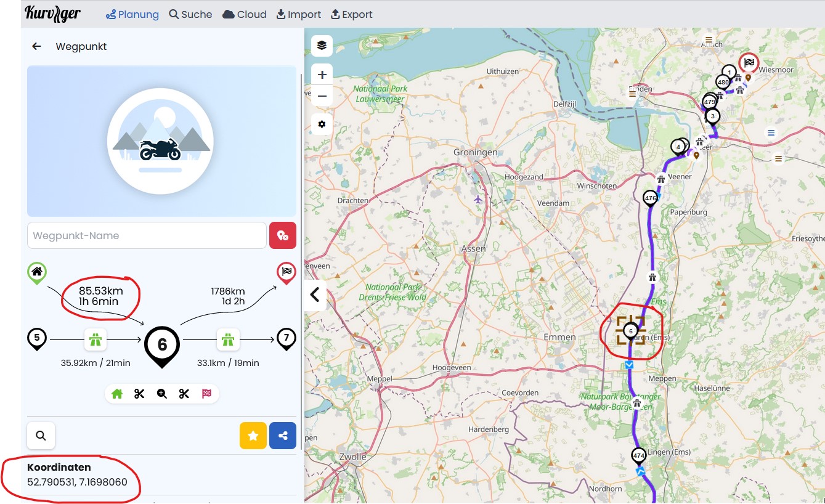
Task: Save waypoint as favorite with star button
Action: point(253,436)
